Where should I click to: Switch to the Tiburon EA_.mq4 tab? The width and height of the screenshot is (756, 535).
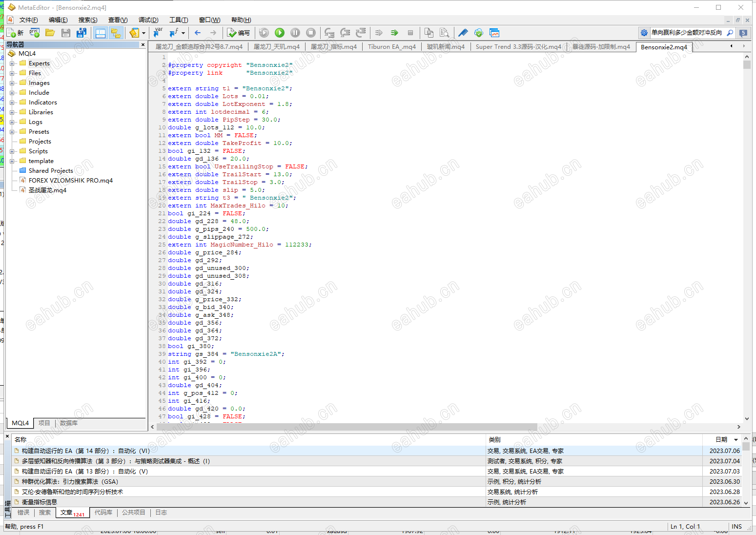pos(391,47)
